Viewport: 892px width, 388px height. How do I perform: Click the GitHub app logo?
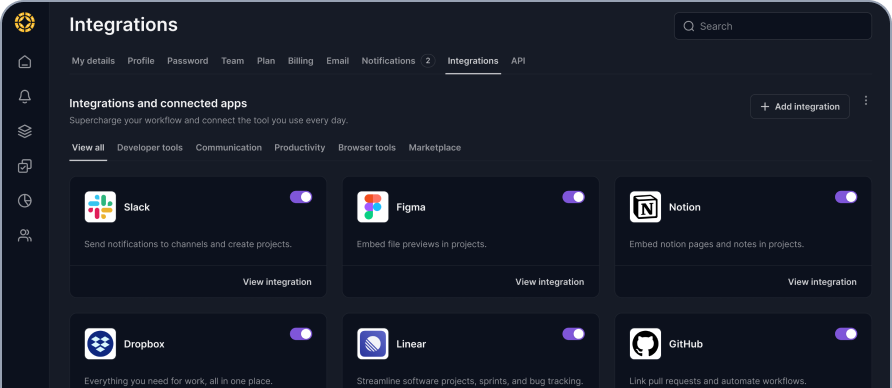(645, 344)
